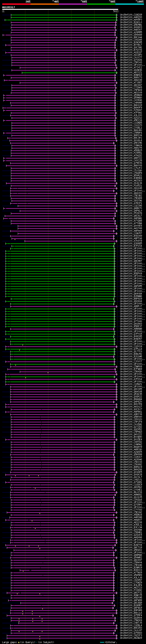Select label UniRef100_C0SBL1

[x=131, y=128]
